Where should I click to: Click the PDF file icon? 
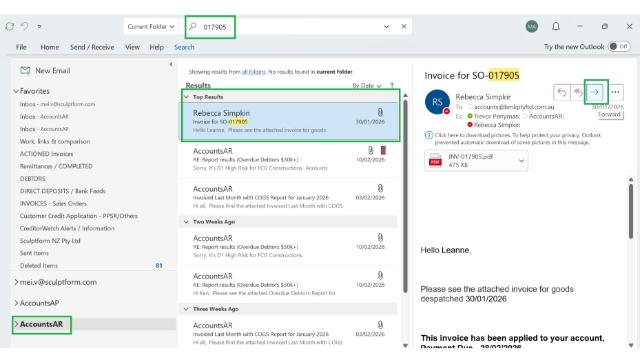(x=435, y=161)
